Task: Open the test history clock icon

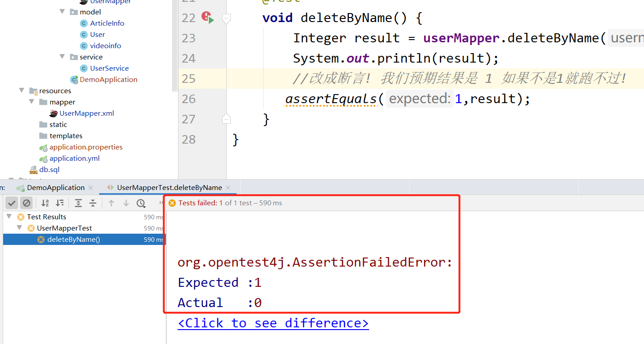Action: (141, 203)
